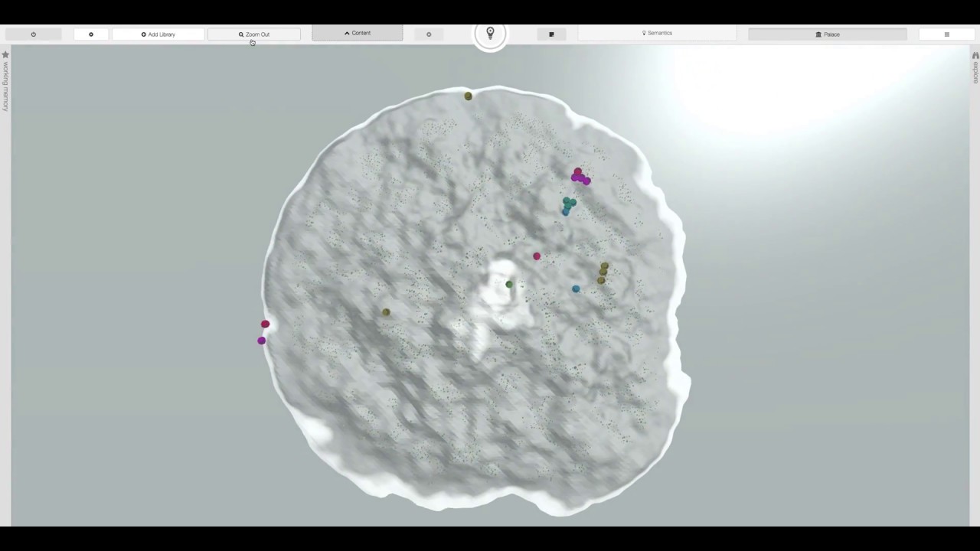Switch to the Semantics tab
The image size is (980, 551).
tap(657, 34)
